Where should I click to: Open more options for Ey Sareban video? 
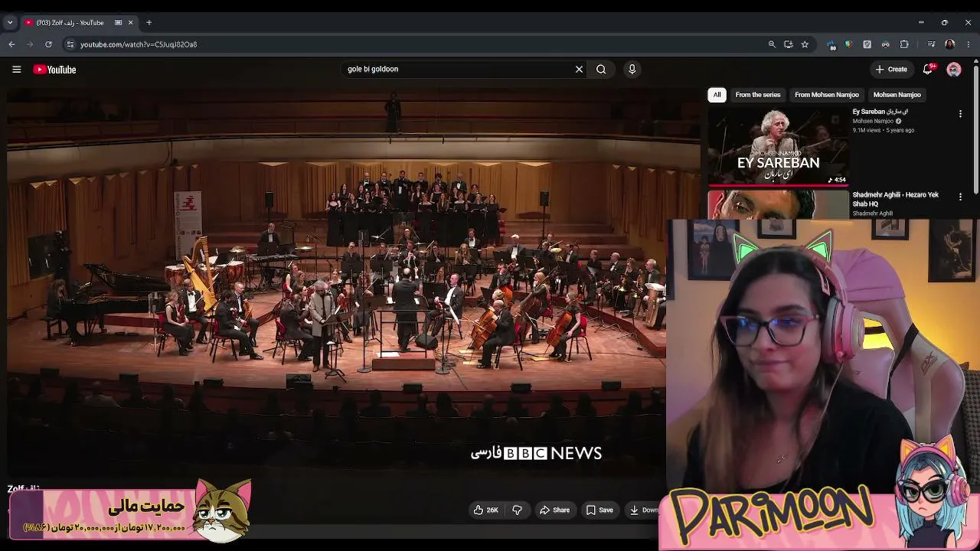pyautogui.click(x=960, y=114)
